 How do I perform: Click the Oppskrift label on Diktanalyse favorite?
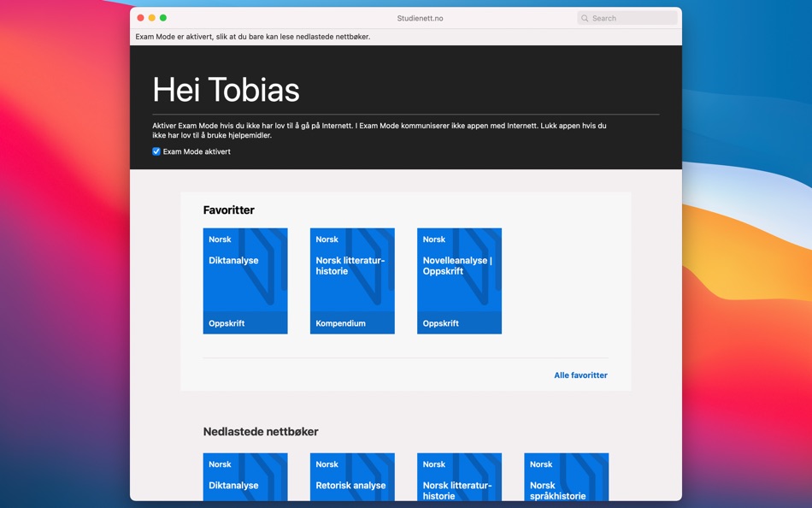[227, 323]
